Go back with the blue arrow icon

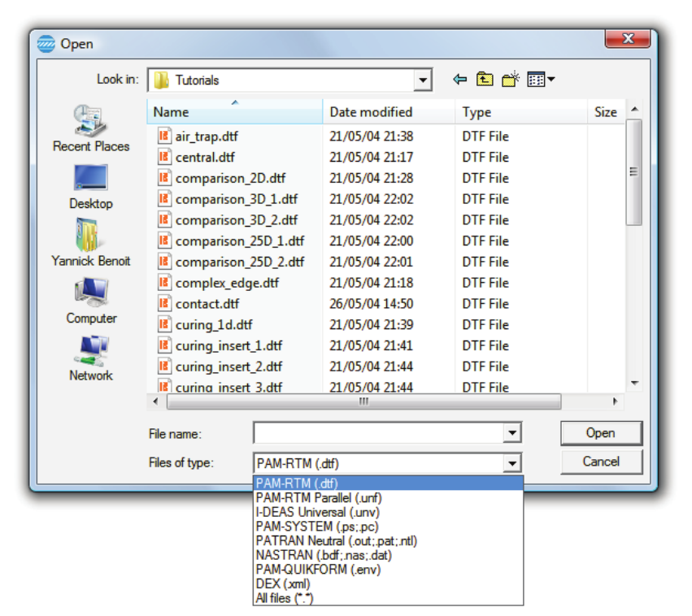(460, 80)
